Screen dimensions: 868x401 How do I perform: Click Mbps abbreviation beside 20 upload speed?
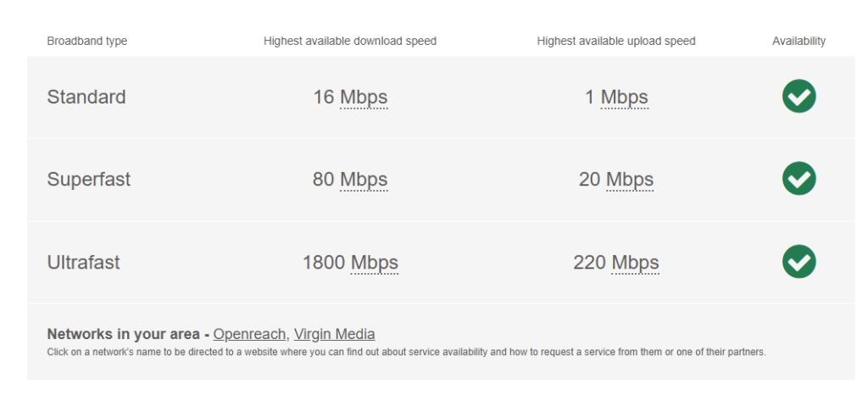click(630, 180)
